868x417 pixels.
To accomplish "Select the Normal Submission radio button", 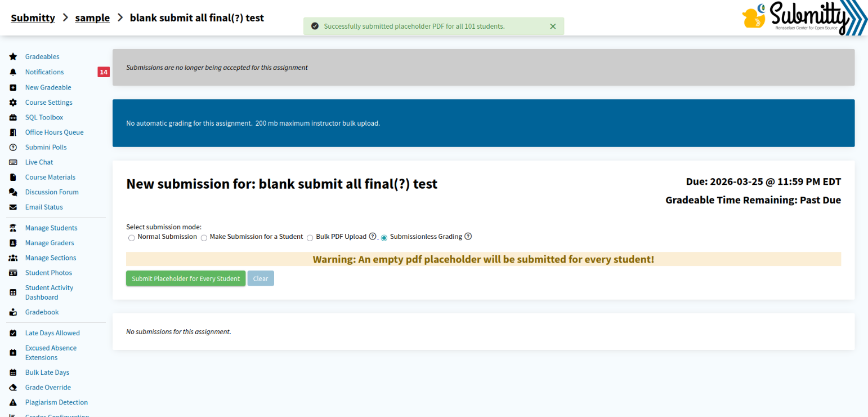I will pyautogui.click(x=132, y=238).
